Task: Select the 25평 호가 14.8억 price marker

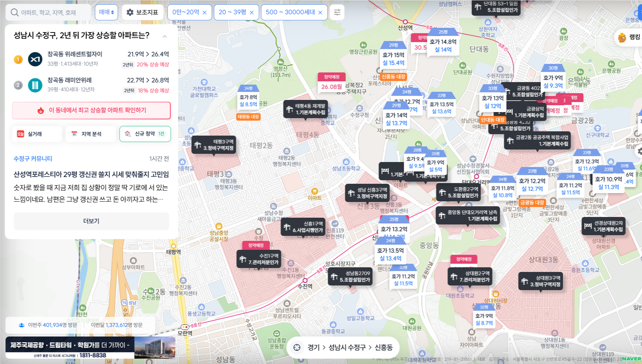Action: coord(443,42)
